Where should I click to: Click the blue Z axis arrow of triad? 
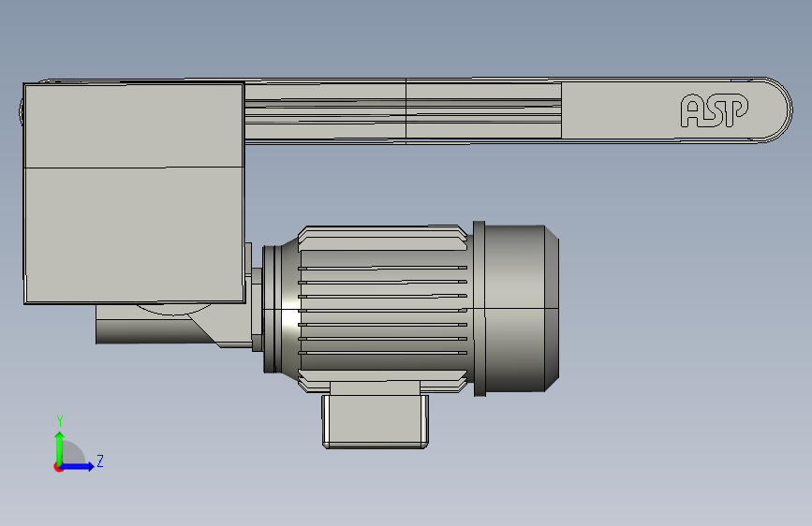coord(78,466)
